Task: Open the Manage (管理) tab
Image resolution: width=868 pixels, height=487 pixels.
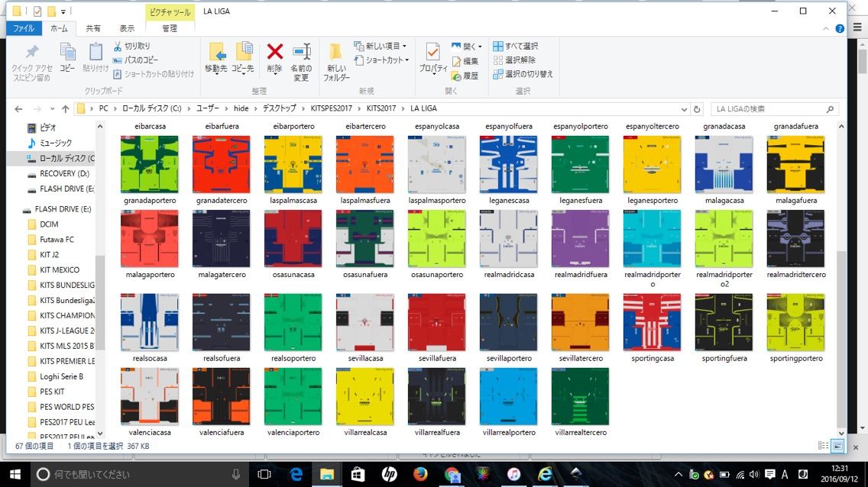Action: (x=170, y=28)
